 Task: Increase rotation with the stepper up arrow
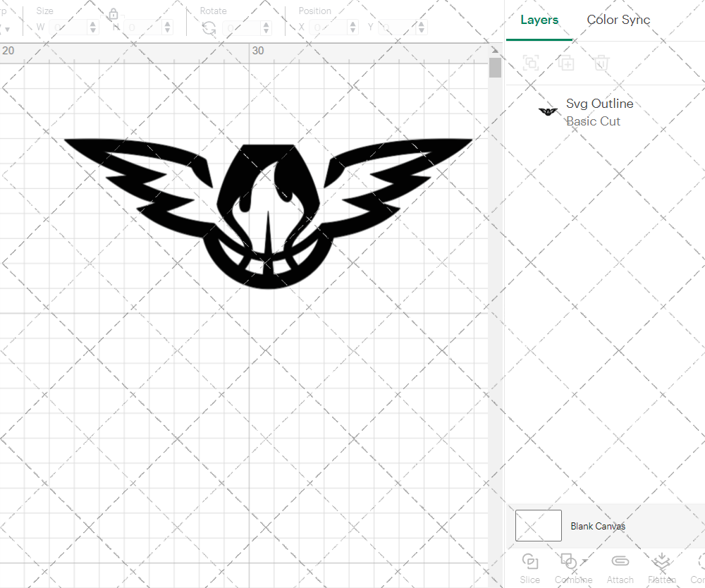264,23
